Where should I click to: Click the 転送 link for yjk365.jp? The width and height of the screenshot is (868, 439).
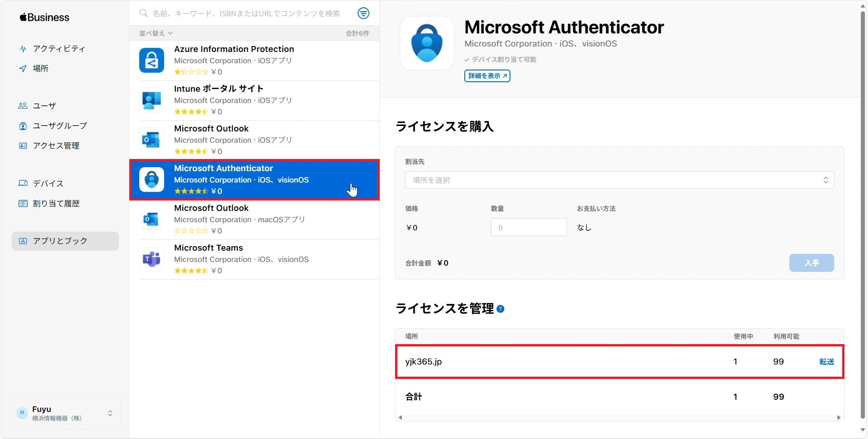pyautogui.click(x=826, y=362)
